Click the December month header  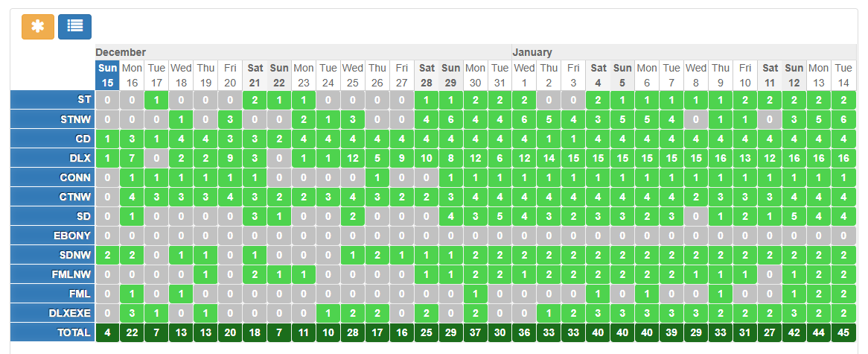(121, 52)
